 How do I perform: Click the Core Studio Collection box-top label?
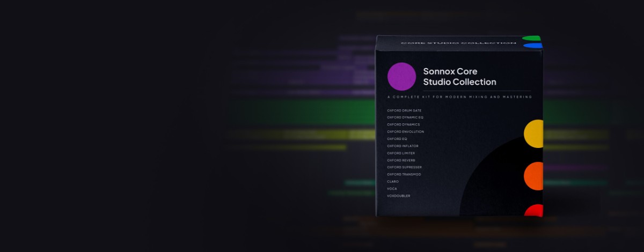tap(455, 43)
